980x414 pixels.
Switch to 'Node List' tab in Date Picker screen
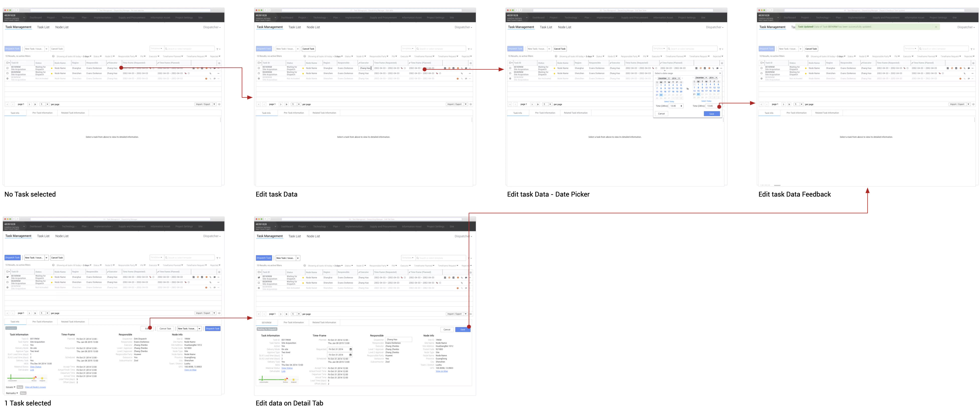(x=564, y=27)
